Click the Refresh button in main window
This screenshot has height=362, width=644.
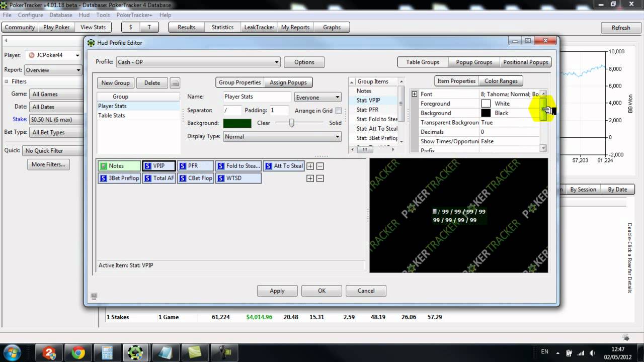tap(620, 28)
